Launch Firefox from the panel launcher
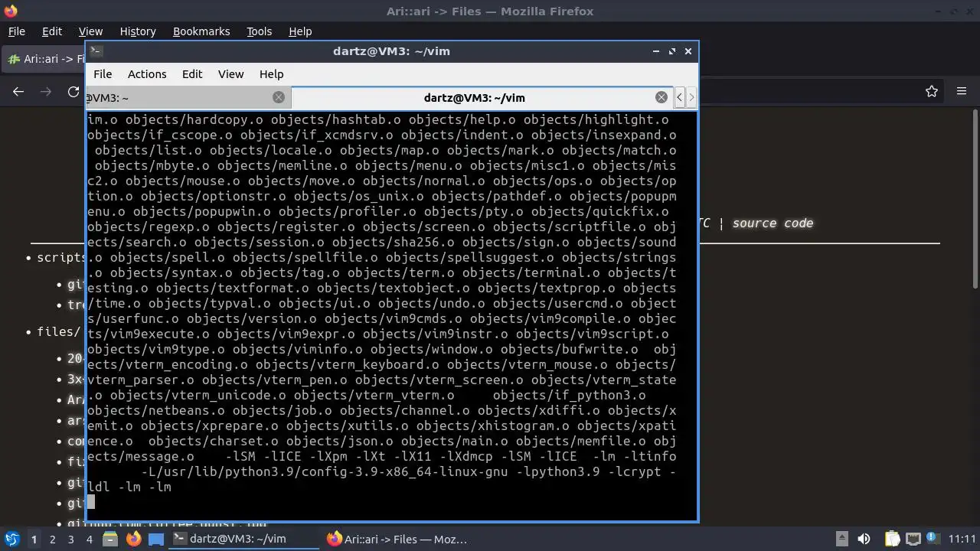980x551 pixels. (133, 540)
